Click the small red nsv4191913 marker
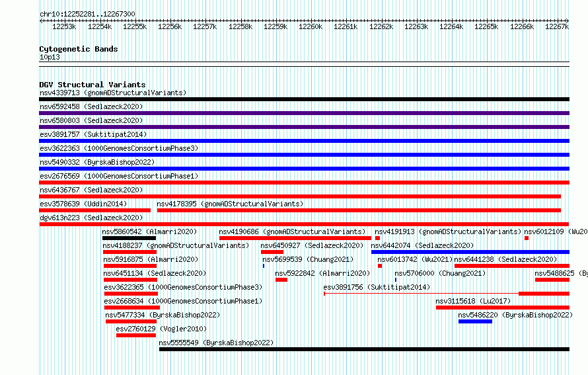This screenshot has width=588, height=375. point(378,238)
